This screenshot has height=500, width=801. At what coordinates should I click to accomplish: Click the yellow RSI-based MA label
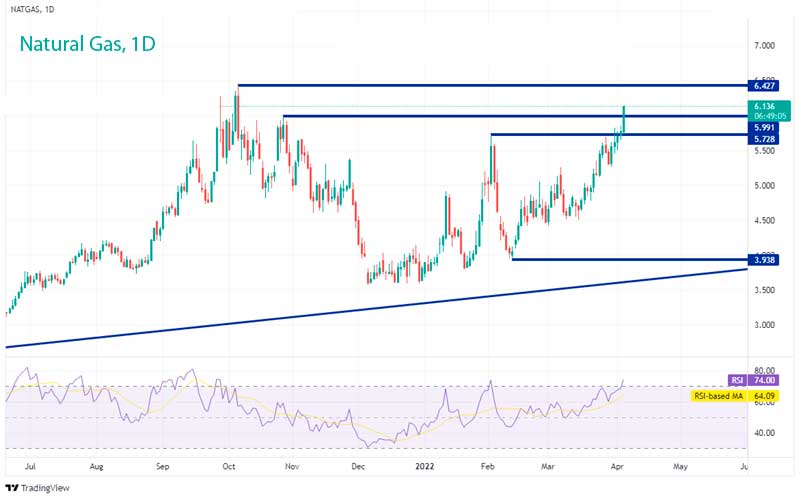pyautogui.click(x=719, y=396)
